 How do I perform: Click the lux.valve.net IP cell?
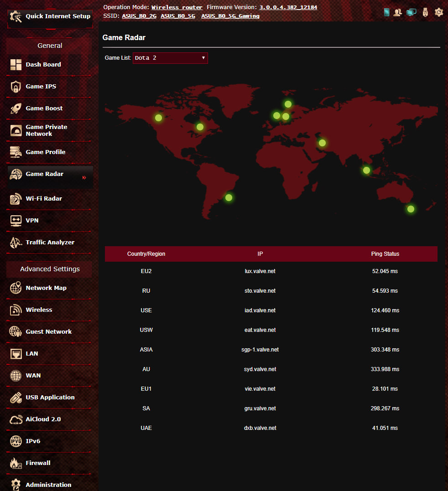(260, 271)
